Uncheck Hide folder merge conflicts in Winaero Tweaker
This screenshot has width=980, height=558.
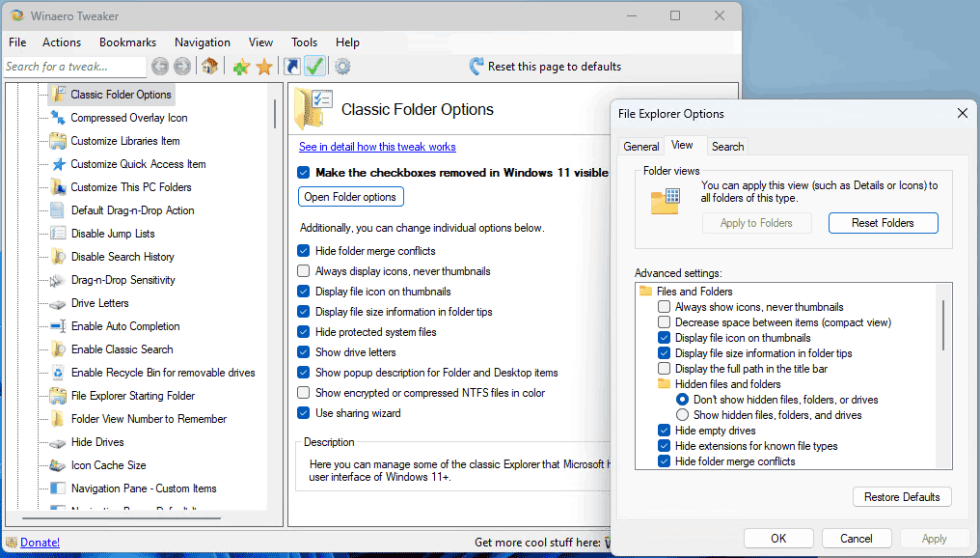tap(304, 251)
